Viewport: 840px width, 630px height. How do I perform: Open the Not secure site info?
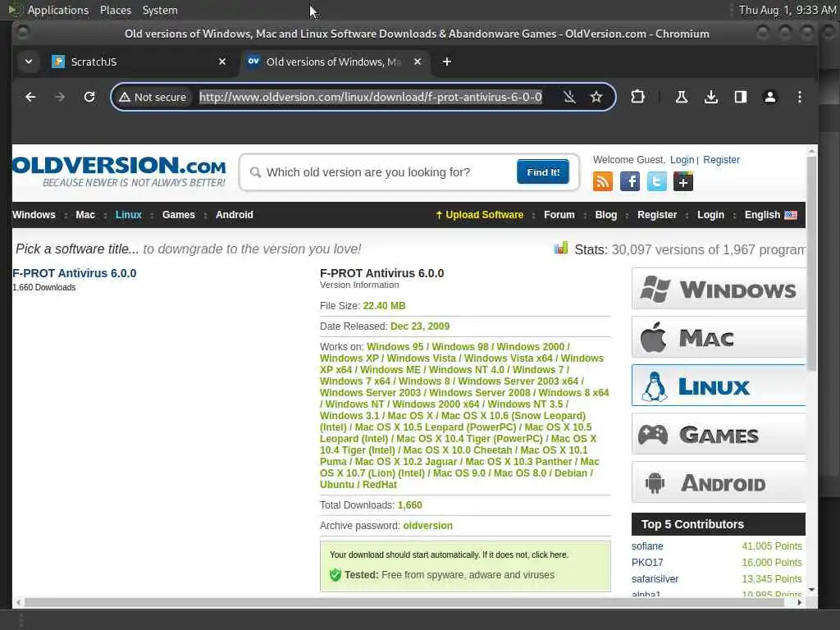[153, 97]
